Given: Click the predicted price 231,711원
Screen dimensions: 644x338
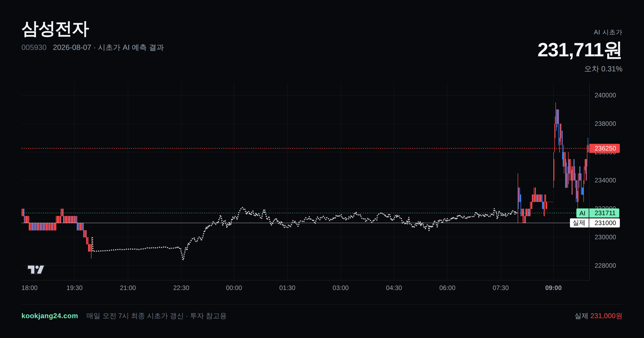Looking at the screenshot, I should click(x=580, y=50).
